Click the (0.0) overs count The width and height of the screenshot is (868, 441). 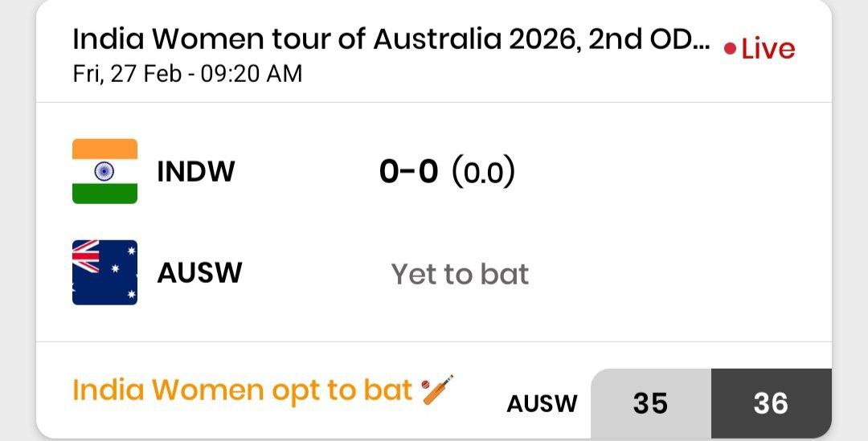point(482,172)
